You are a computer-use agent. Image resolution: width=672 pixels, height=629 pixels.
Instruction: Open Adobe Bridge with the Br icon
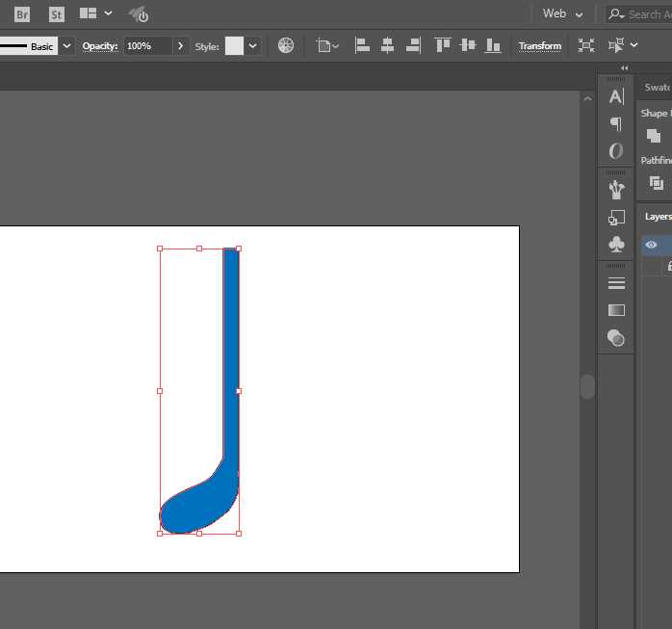coord(21,14)
